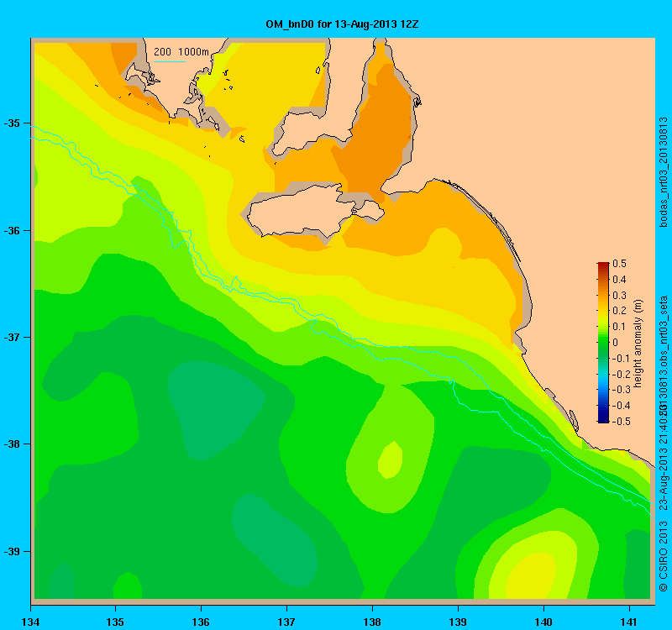Click the '23-Aug-2013' timestamp text
672x630 pixels.
[663, 480]
